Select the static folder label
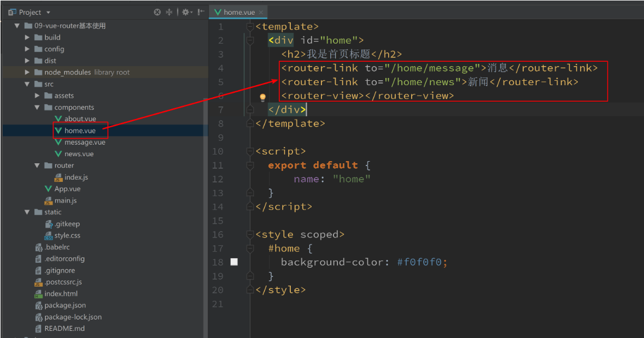Viewport: 644px width, 338px height. [x=53, y=212]
